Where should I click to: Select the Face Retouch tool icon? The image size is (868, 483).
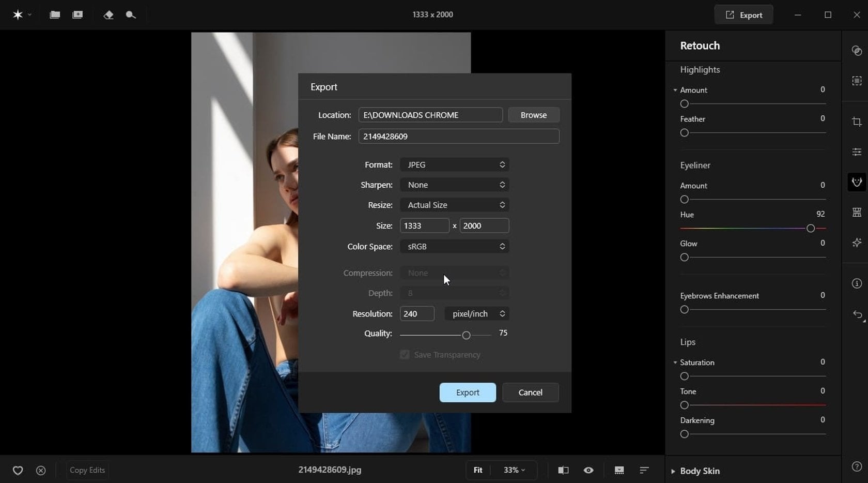(857, 182)
